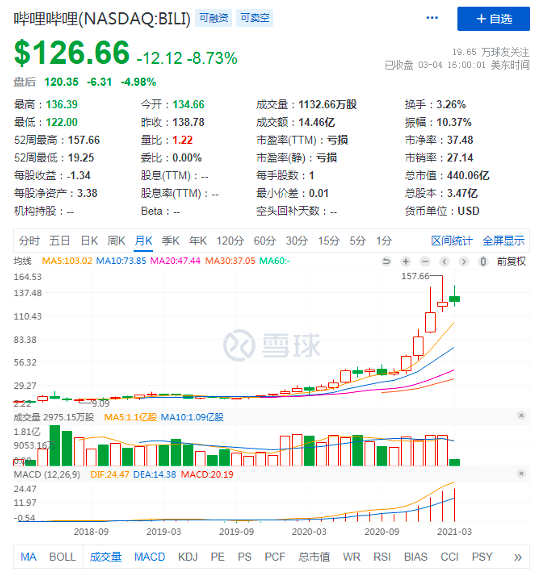Select the 月K chart tab
The height and width of the screenshot is (569, 533).
pyautogui.click(x=143, y=241)
